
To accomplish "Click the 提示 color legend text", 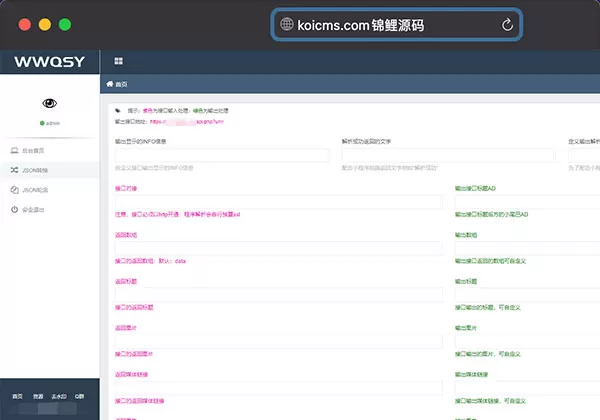I will (x=178, y=111).
